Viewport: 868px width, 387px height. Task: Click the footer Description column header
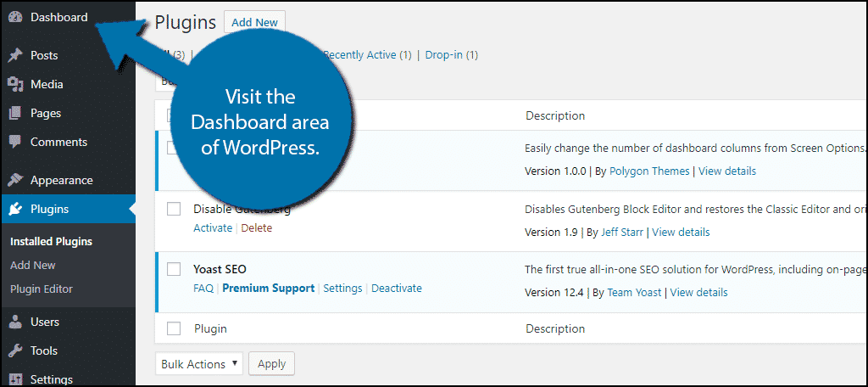coord(555,328)
